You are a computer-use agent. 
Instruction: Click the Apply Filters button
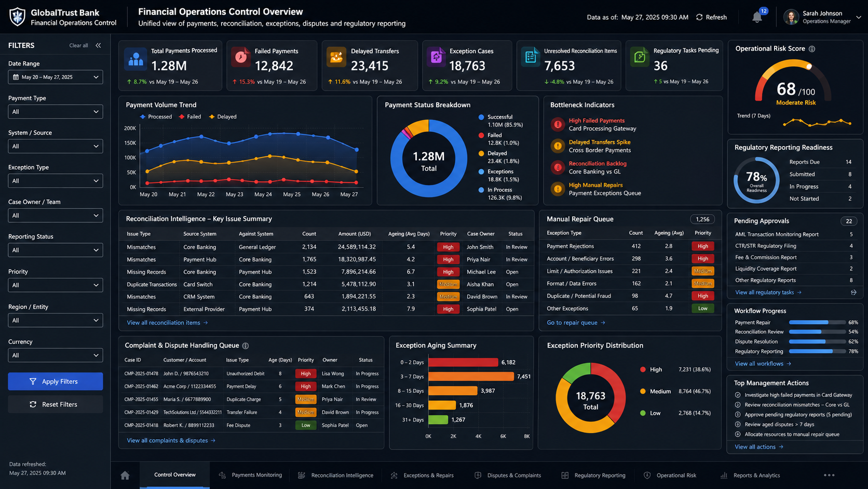click(x=56, y=381)
